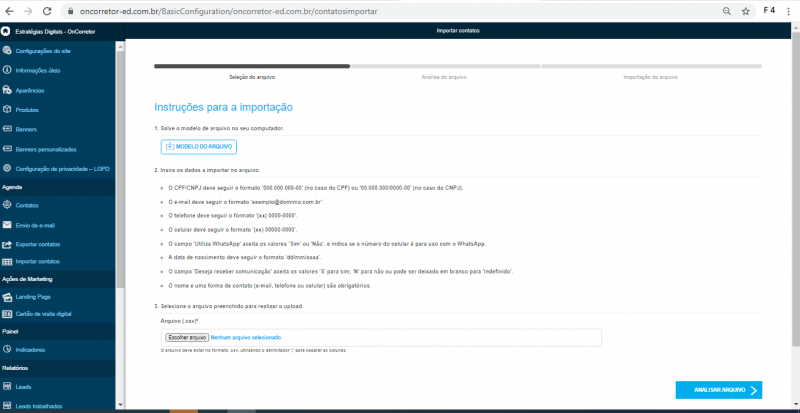Open the Produtos menu entry

point(27,110)
